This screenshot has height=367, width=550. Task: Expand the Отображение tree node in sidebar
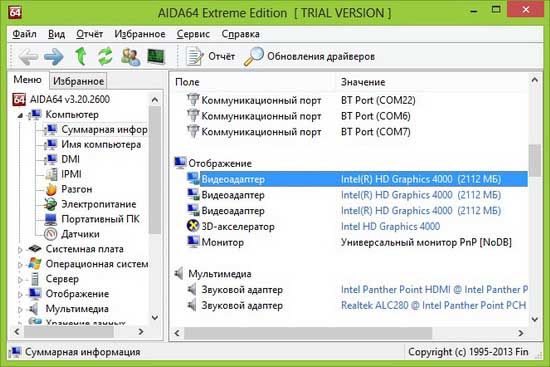click(x=20, y=295)
